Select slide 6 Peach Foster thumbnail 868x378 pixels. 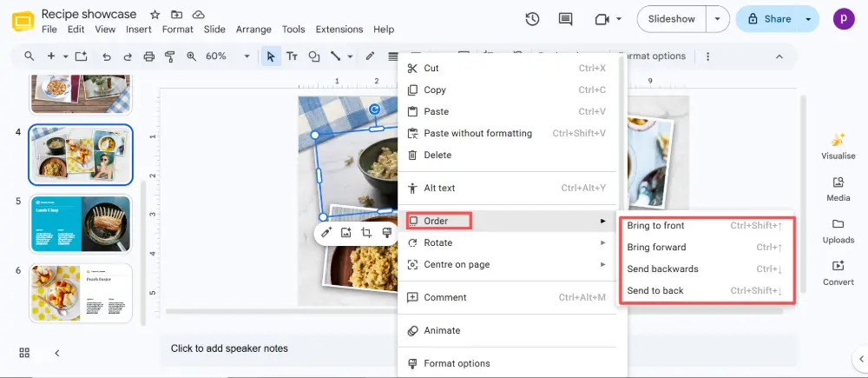(x=81, y=293)
